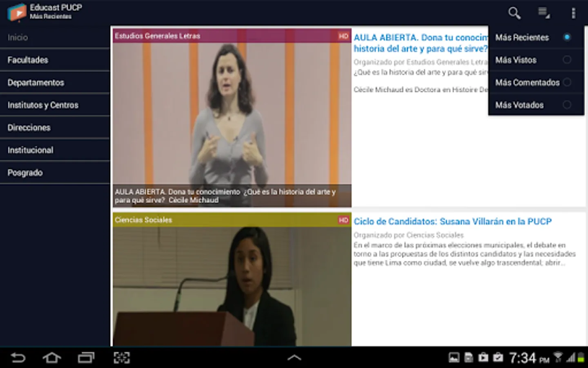
Task: Click the 'En el marco de las próximas' description
Action: (x=465, y=254)
